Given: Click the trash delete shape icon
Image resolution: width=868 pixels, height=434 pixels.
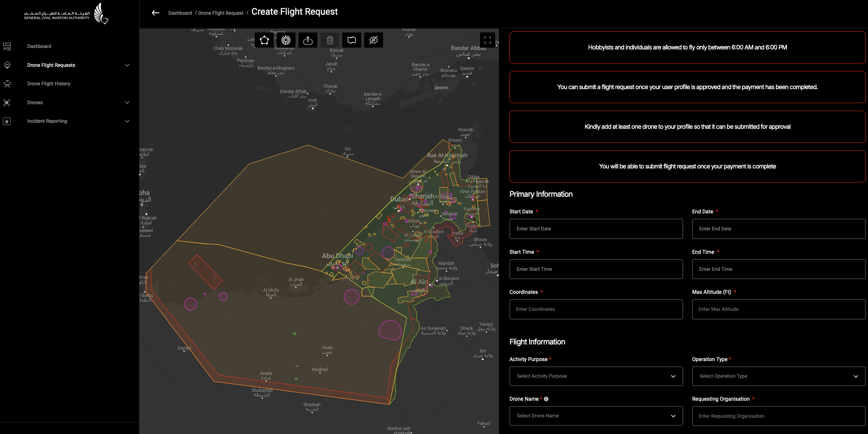Looking at the screenshot, I should 330,40.
